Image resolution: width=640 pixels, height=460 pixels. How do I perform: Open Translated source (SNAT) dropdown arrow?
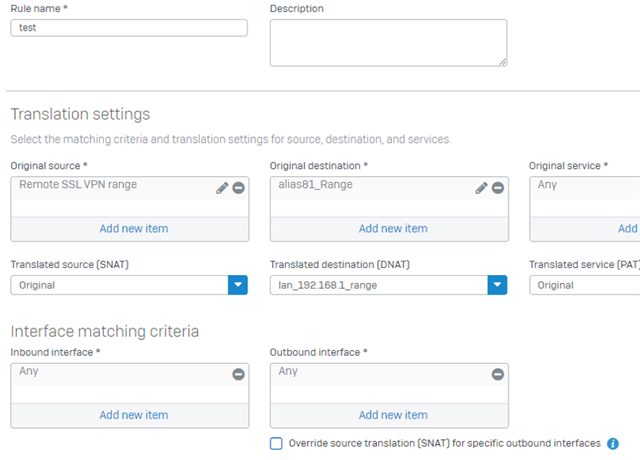[238, 285]
